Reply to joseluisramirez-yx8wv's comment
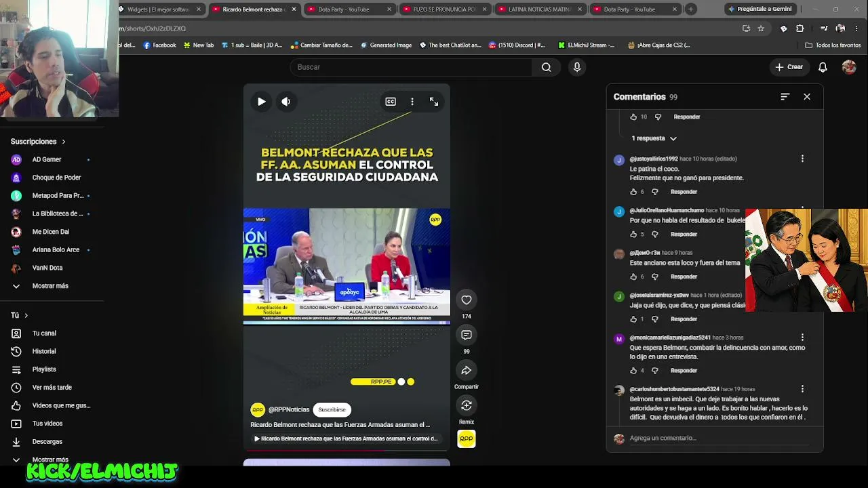The width and height of the screenshot is (868, 488). [x=684, y=319]
